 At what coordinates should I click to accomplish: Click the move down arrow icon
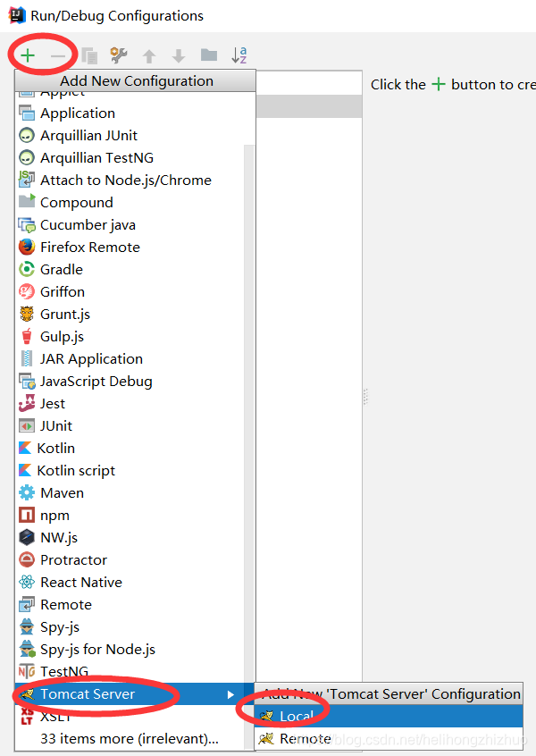click(179, 56)
